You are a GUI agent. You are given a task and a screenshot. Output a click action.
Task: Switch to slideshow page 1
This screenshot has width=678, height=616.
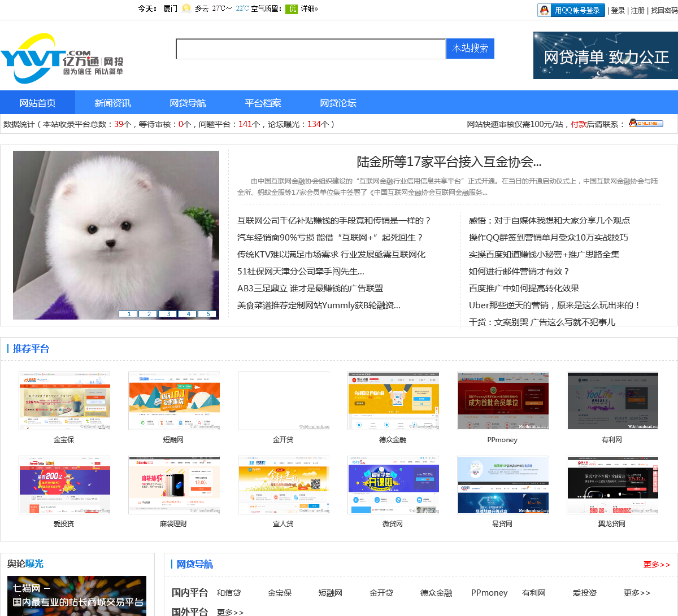coord(128,314)
